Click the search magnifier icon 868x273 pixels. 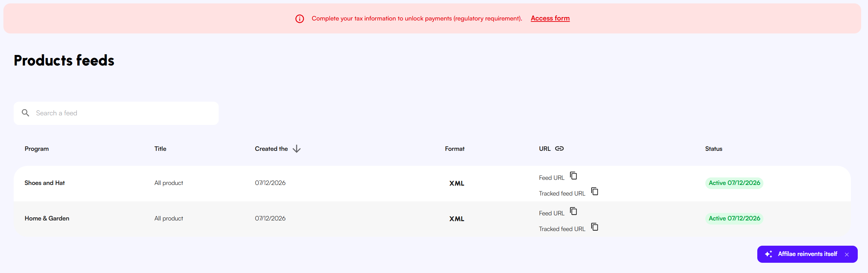(x=25, y=113)
